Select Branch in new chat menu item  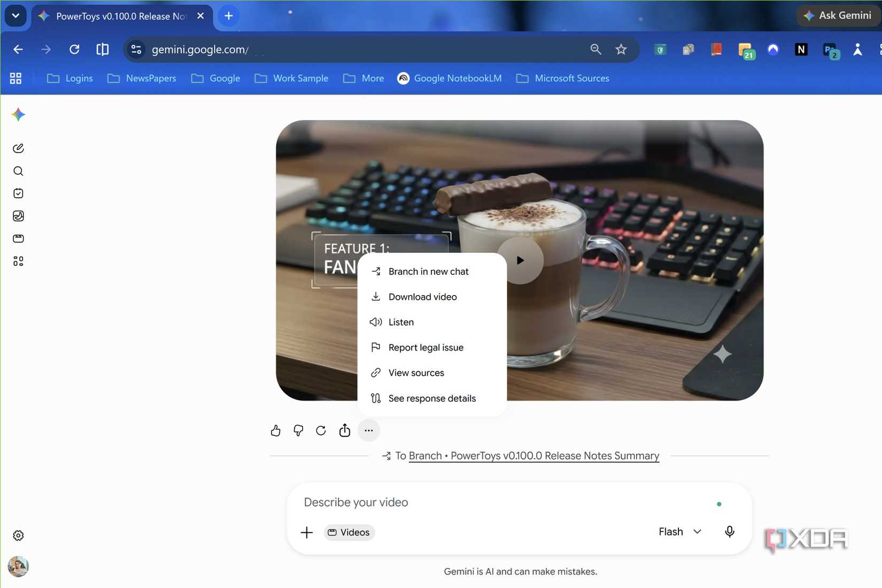(432, 272)
